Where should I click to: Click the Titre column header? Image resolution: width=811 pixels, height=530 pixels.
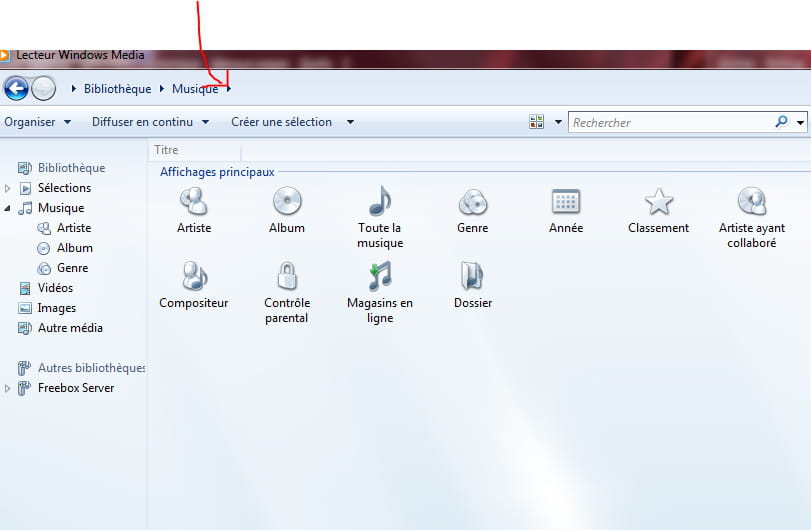194,150
